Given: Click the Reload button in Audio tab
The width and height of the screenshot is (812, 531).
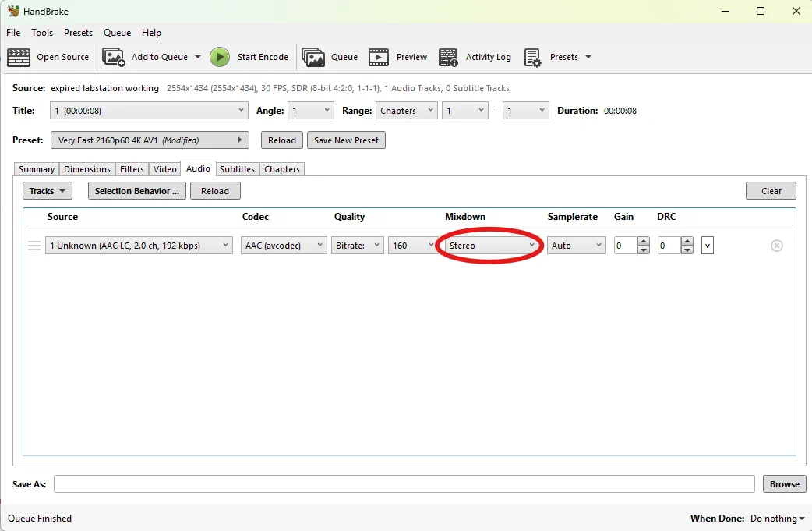Looking at the screenshot, I should [215, 191].
